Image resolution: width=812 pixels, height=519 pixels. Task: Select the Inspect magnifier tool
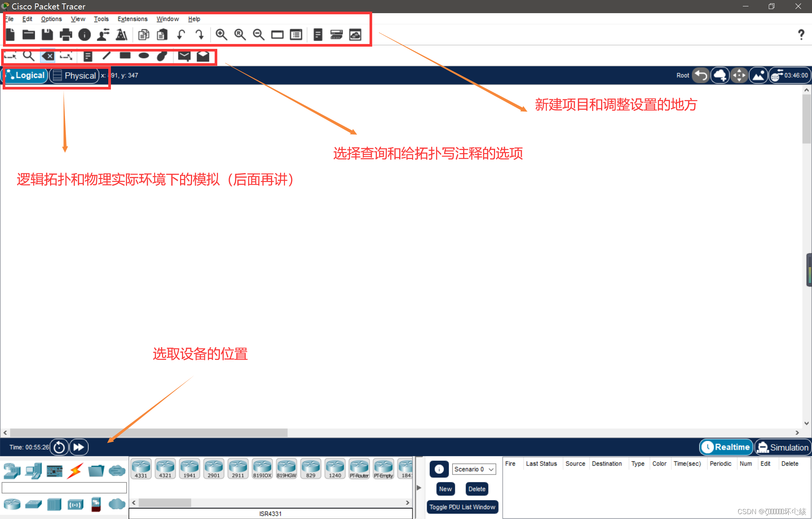coord(29,56)
